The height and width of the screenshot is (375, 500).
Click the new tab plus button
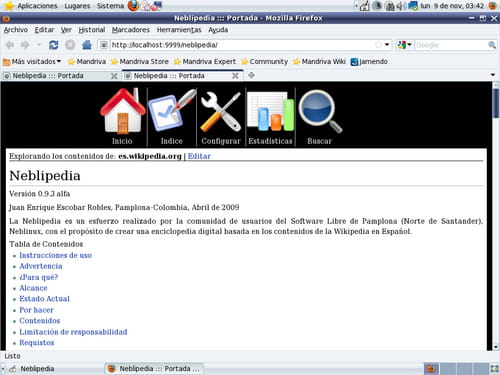(x=252, y=76)
